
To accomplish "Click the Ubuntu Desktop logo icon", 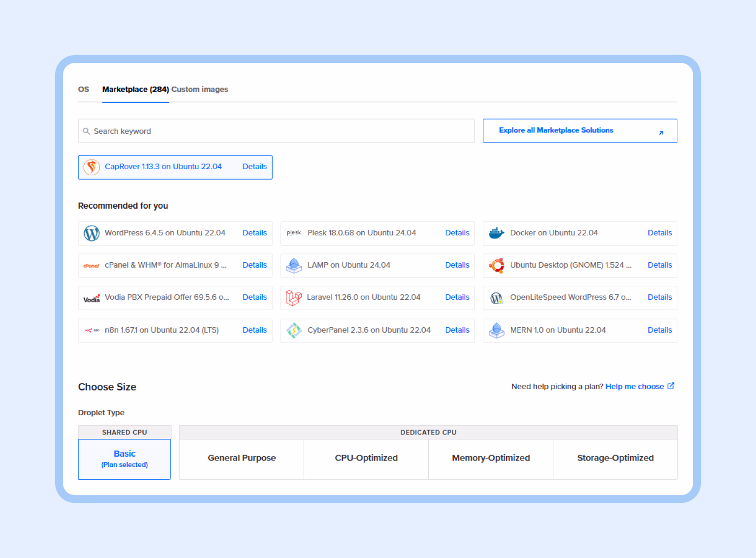I will 497,266.
